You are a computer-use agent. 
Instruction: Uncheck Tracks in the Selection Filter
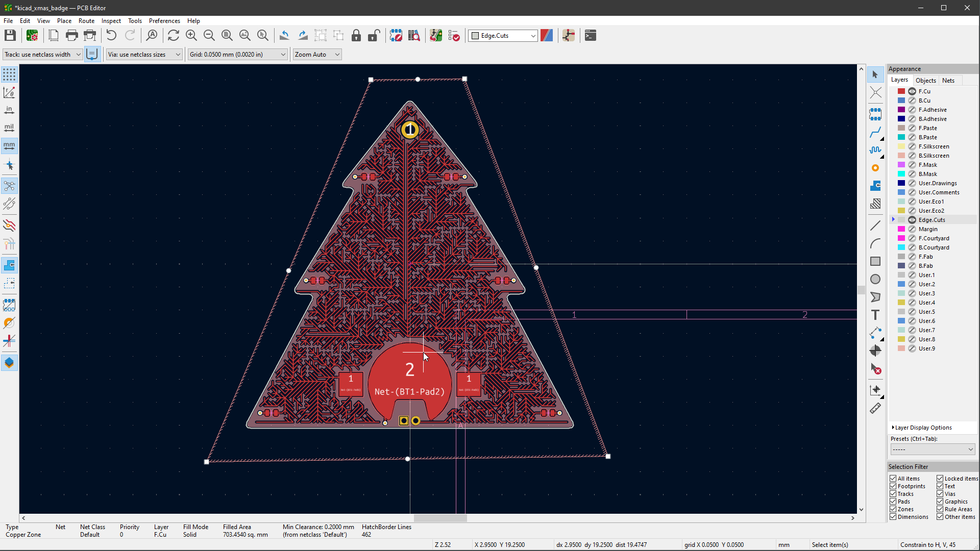coord(893,493)
